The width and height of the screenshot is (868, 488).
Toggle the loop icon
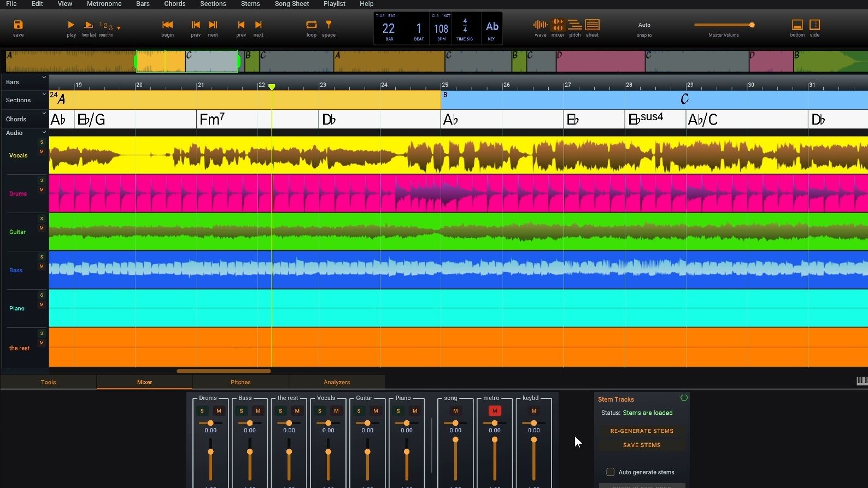pos(311,25)
